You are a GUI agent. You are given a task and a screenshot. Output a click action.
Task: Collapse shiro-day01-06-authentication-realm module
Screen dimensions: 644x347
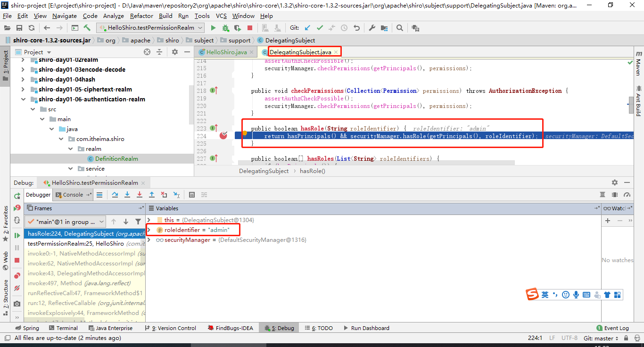pyautogui.click(x=23, y=99)
